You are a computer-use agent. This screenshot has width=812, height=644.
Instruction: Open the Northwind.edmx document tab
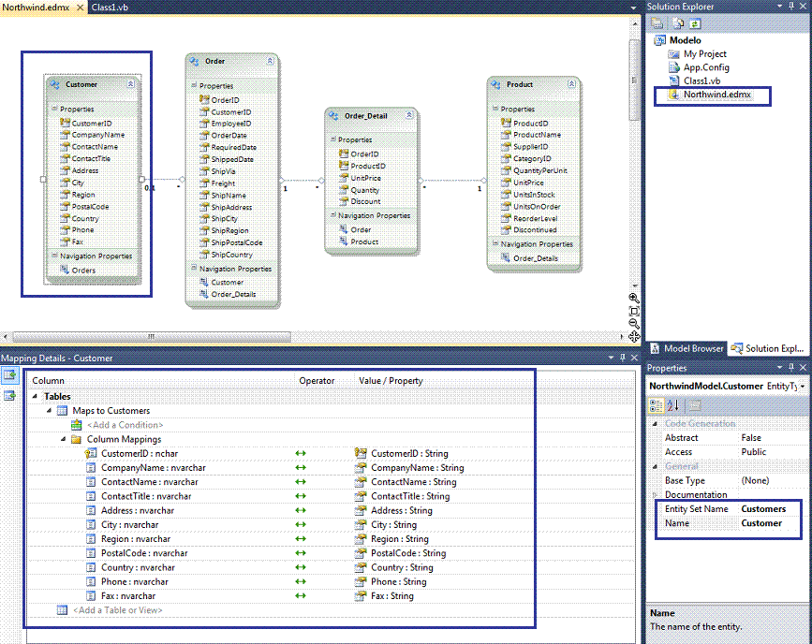coord(36,7)
